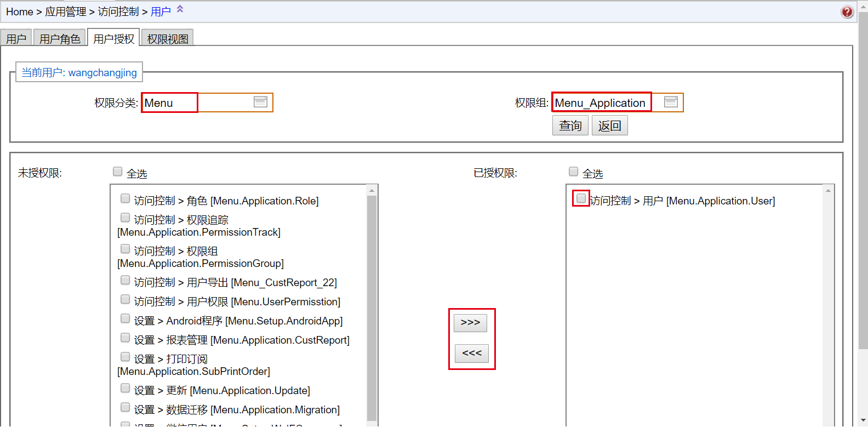868x427 pixels.
Task: Tick 权限组 PermissionGroup checkbox
Action: click(x=125, y=249)
